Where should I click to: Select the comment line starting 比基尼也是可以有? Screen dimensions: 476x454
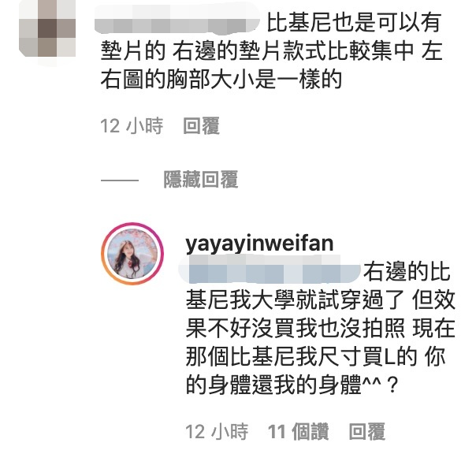(x=354, y=22)
